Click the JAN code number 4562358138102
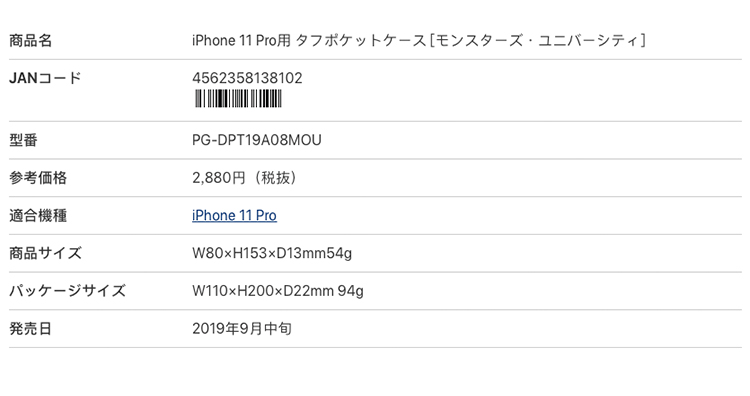The width and height of the screenshot is (750, 396). point(247,78)
